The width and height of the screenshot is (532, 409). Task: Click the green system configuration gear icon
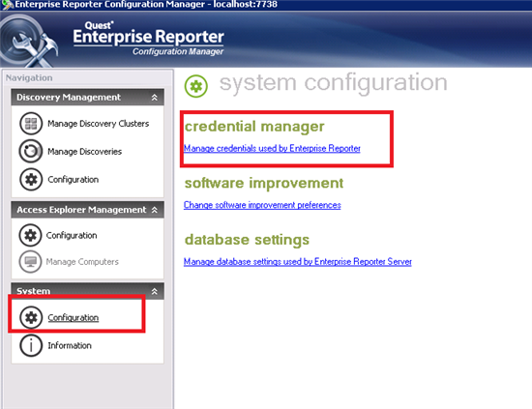click(x=196, y=86)
